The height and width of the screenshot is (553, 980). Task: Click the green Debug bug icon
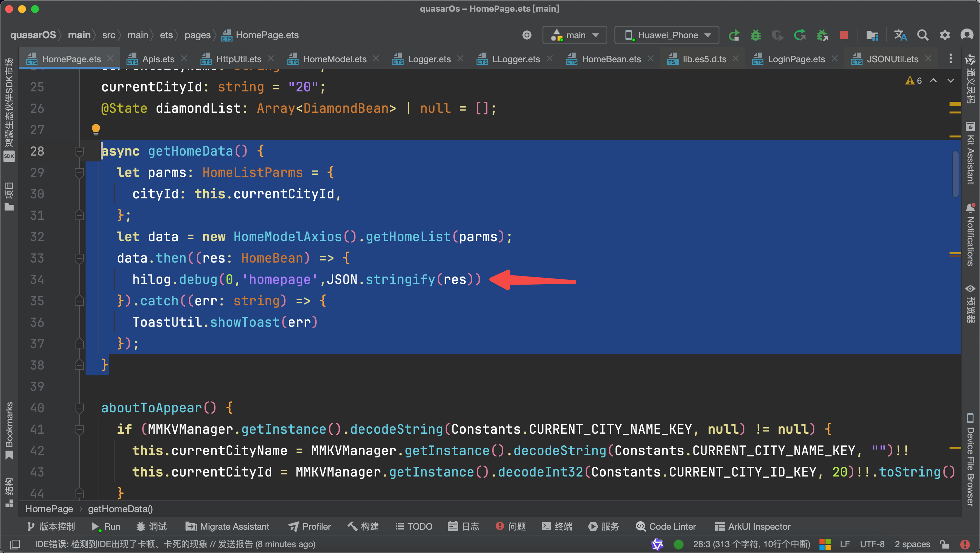coord(755,35)
